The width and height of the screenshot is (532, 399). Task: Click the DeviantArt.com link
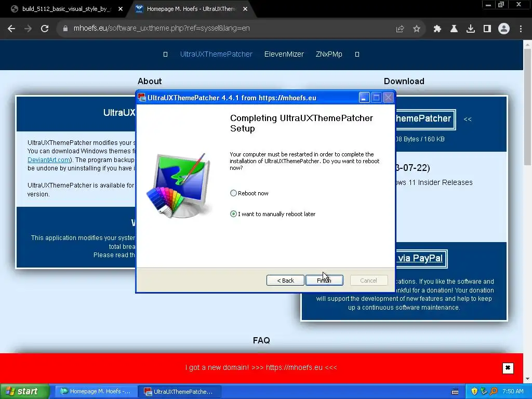(49, 160)
